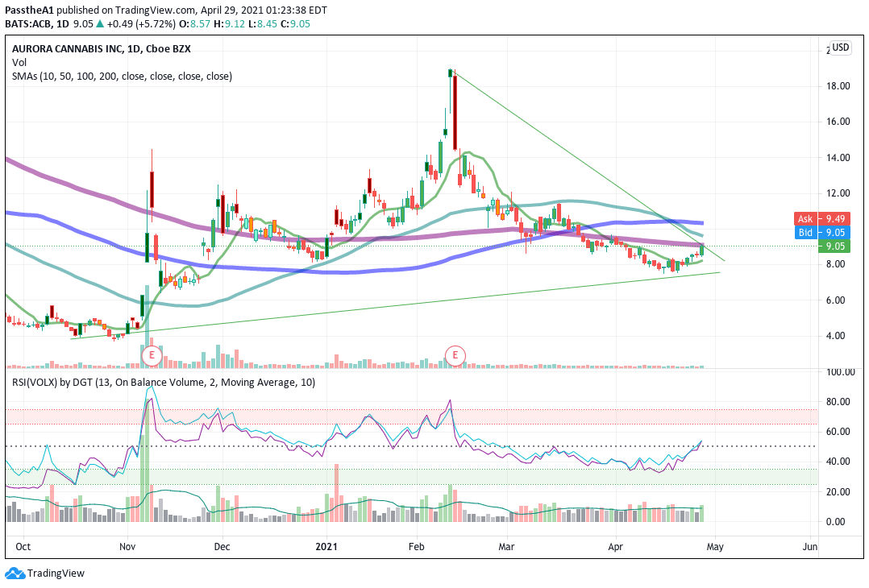Click the SMAs (10, 50, 100, 200) legend

coord(122,77)
